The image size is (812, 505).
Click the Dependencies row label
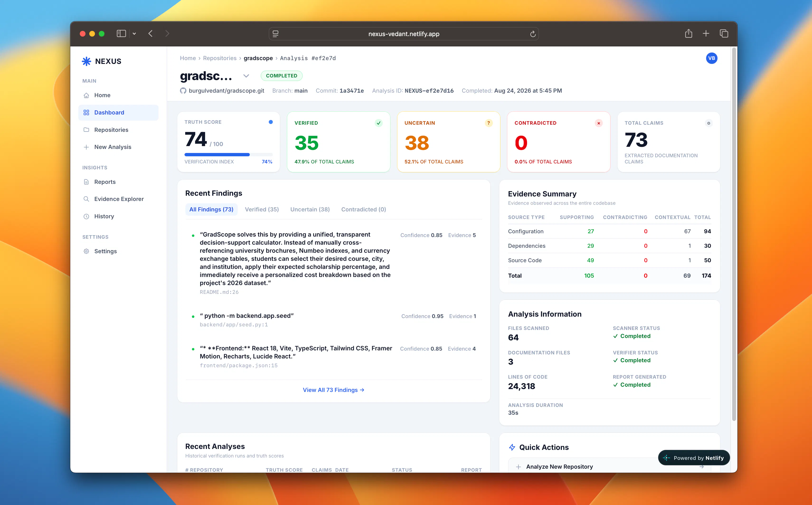click(527, 246)
